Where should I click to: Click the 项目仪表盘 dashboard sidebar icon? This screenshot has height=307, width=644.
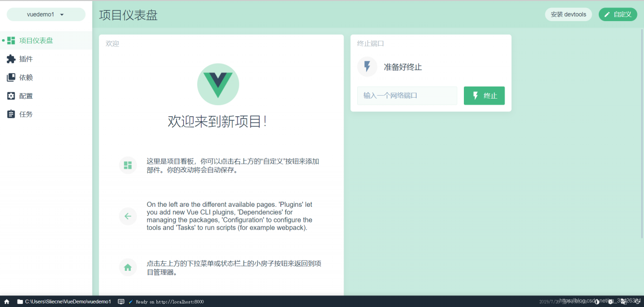[x=11, y=41]
